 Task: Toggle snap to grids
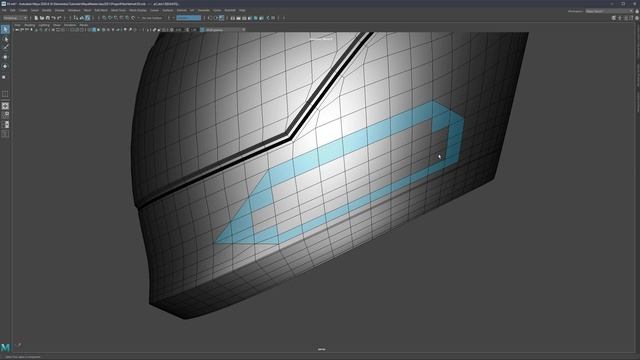[104, 18]
